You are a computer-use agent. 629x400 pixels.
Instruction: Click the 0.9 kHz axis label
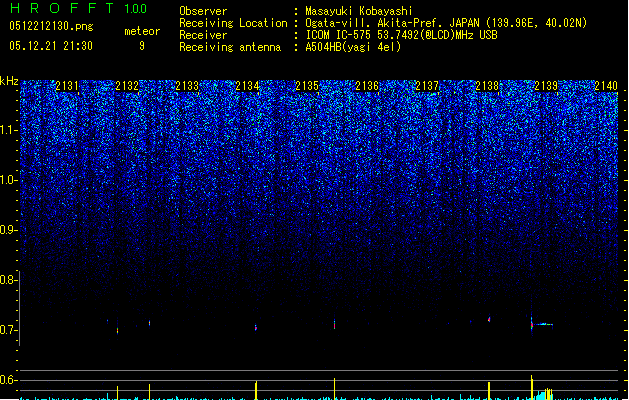pos(9,230)
